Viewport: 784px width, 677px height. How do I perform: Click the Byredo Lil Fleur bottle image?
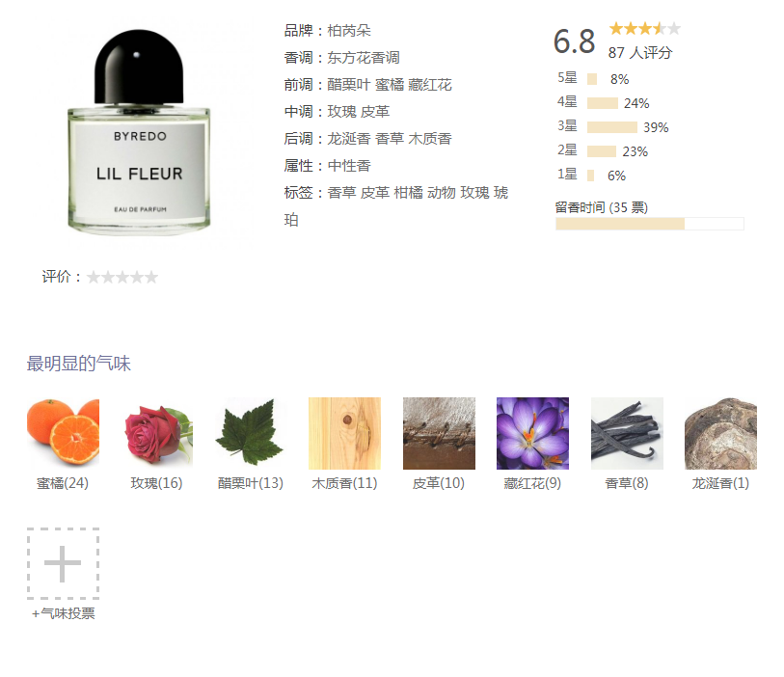[x=139, y=132]
